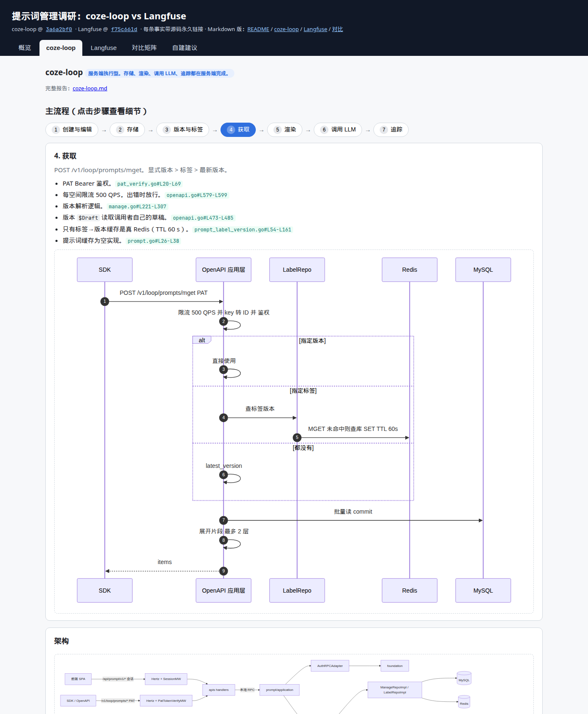The width and height of the screenshot is (588, 714).
Task: Click the '批量读 commit' message label
Action: (x=353, y=512)
